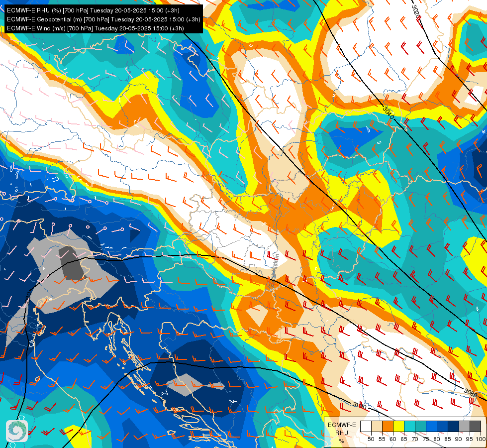Screen dimensions: 487x448
Task: Click the legend value 95
Action: pyautogui.click(x=469, y=439)
